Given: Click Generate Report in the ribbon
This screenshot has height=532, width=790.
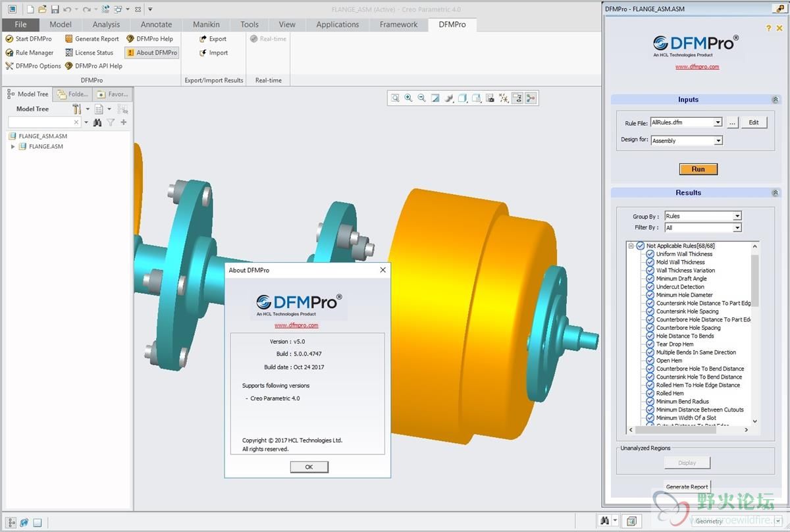Looking at the screenshot, I should pos(92,39).
